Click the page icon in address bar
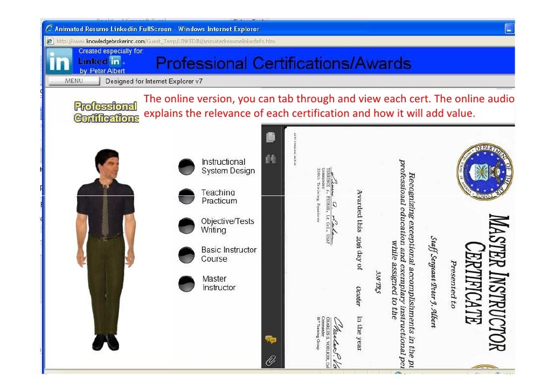Viewport: 555px width, 392px height. (x=50, y=41)
